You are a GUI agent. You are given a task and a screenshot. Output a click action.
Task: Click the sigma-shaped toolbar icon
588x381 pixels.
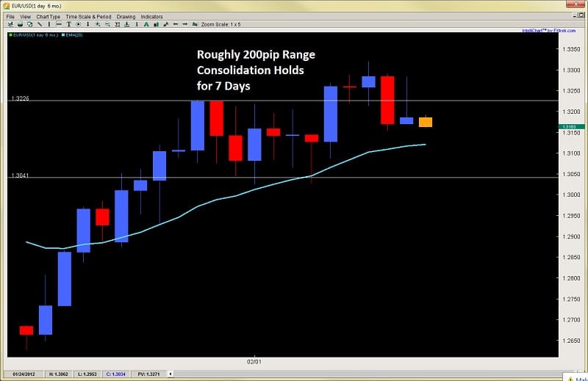(117, 24)
